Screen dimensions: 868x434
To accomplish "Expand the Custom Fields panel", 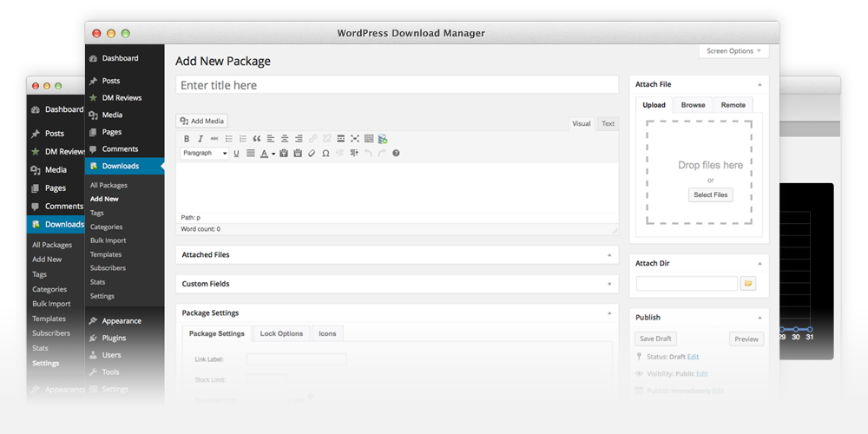I will 609,284.
